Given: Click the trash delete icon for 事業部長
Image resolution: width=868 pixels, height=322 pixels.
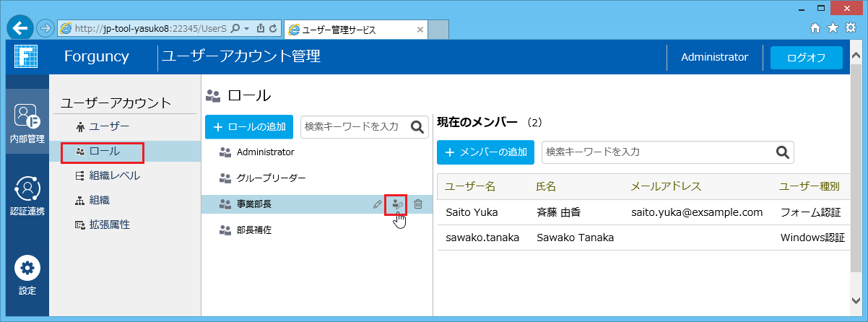Looking at the screenshot, I should coord(417,205).
